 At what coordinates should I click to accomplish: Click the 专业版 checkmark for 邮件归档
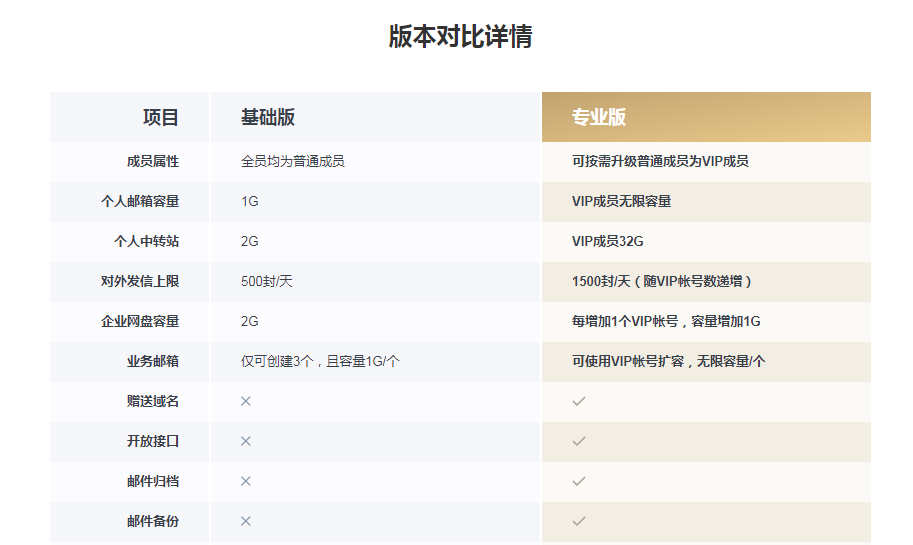point(578,481)
